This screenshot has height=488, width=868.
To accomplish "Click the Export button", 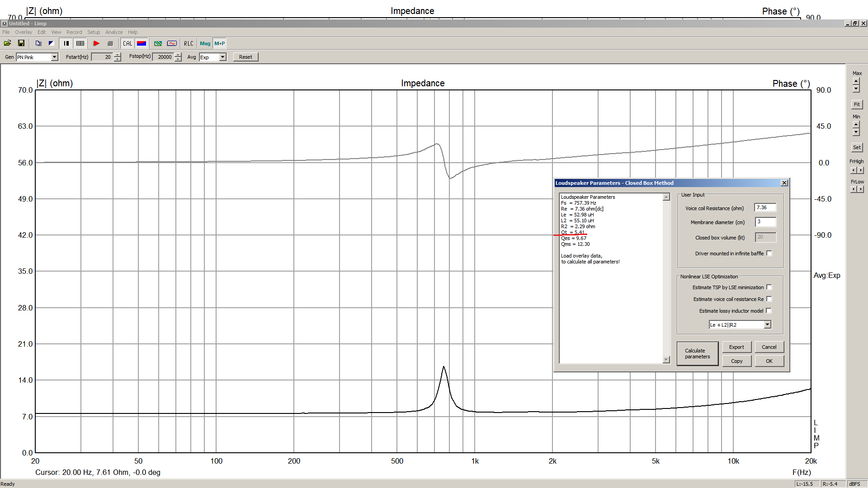I will pyautogui.click(x=736, y=347).
